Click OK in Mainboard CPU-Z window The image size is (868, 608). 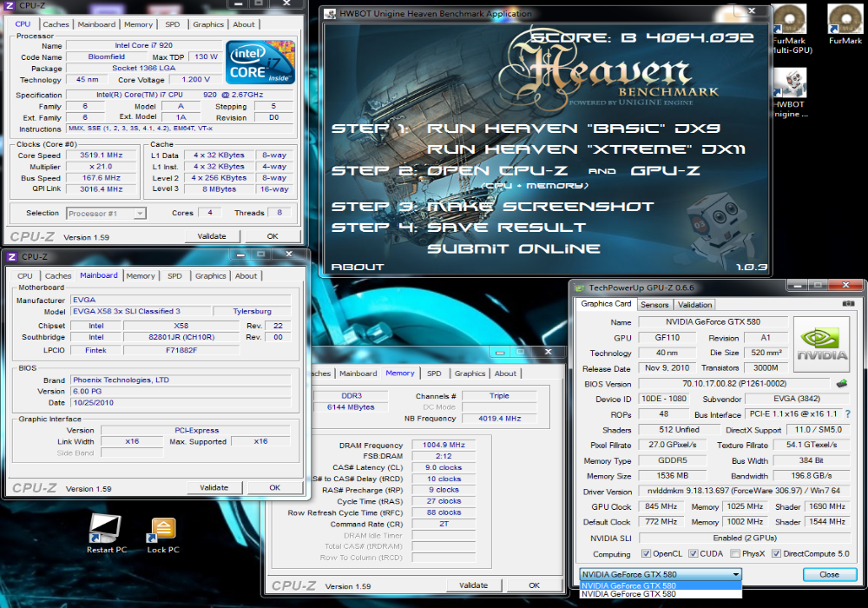(274, 487)
